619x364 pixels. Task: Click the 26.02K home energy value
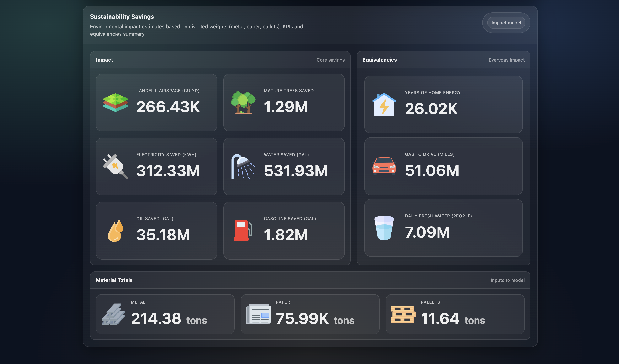tap(431, 109)
